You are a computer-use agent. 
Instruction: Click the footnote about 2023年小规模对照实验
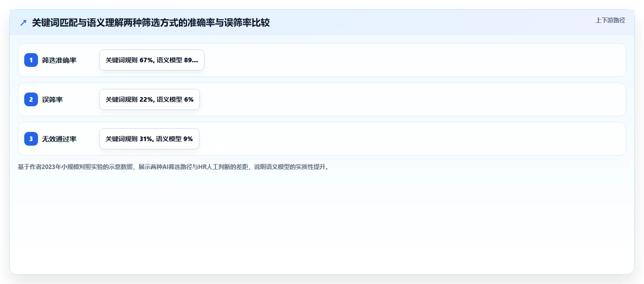(173, 167)
